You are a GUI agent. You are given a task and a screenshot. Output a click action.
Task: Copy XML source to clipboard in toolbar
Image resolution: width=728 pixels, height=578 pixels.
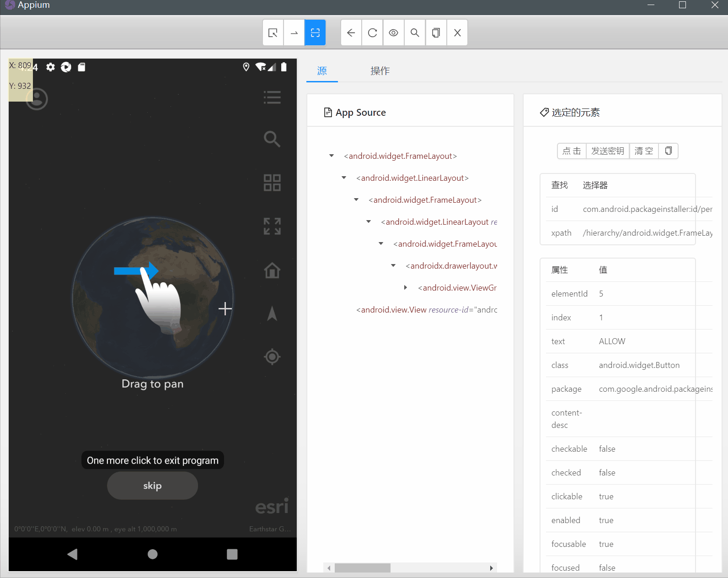coord(436,32)
